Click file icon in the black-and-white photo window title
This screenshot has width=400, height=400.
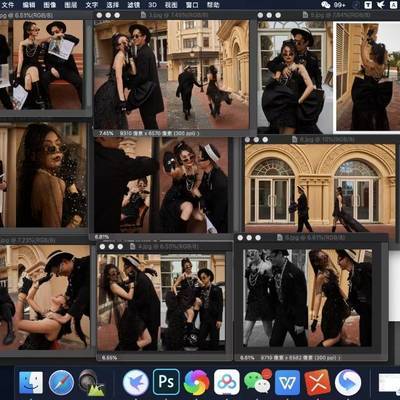pos(280,237)
